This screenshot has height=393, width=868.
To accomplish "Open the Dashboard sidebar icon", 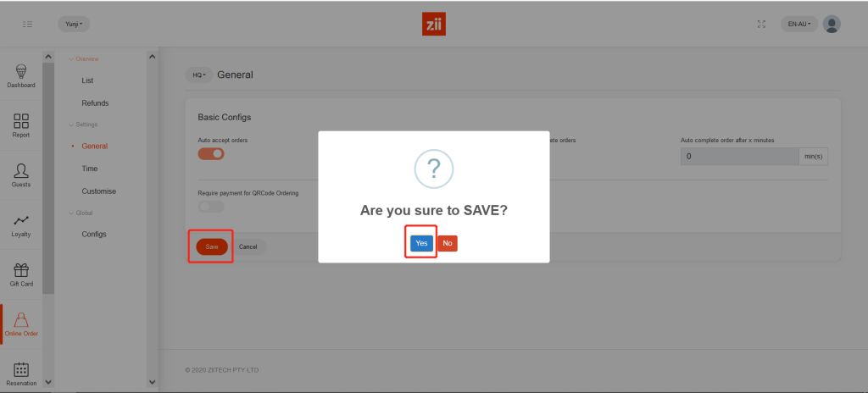I will click(21, 75).
